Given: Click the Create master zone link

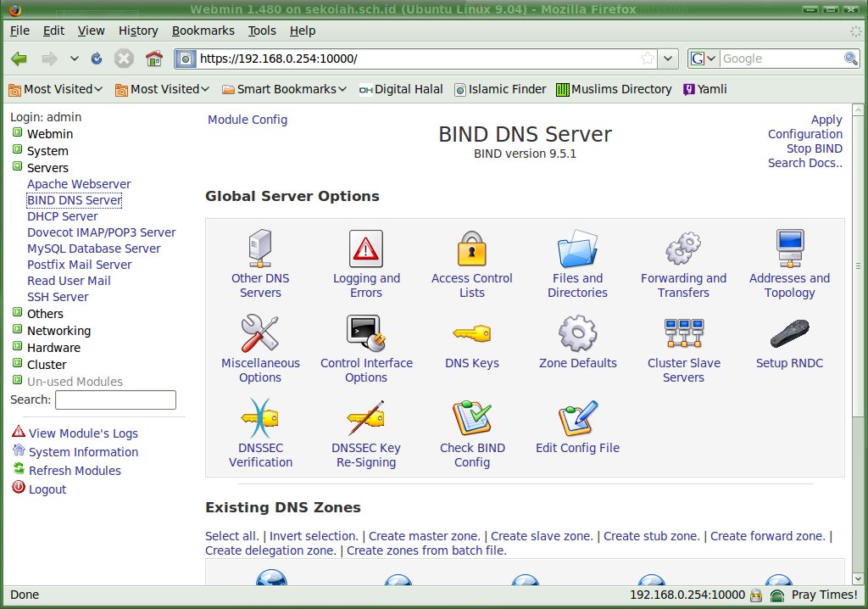Looking at the screenshot, I should click(x=424, y=536).
